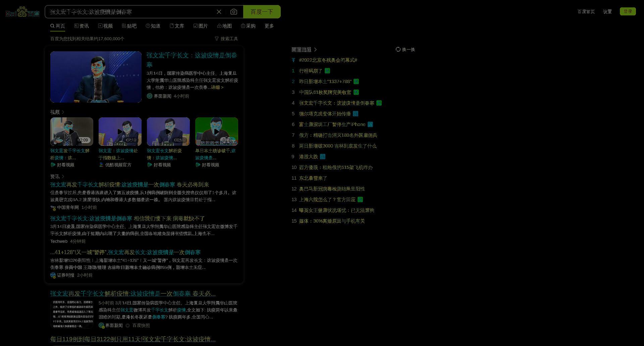The image size is (644, 346).
Task: Click the pinned-to-top arrow icon
Action: tap(293, 60)
